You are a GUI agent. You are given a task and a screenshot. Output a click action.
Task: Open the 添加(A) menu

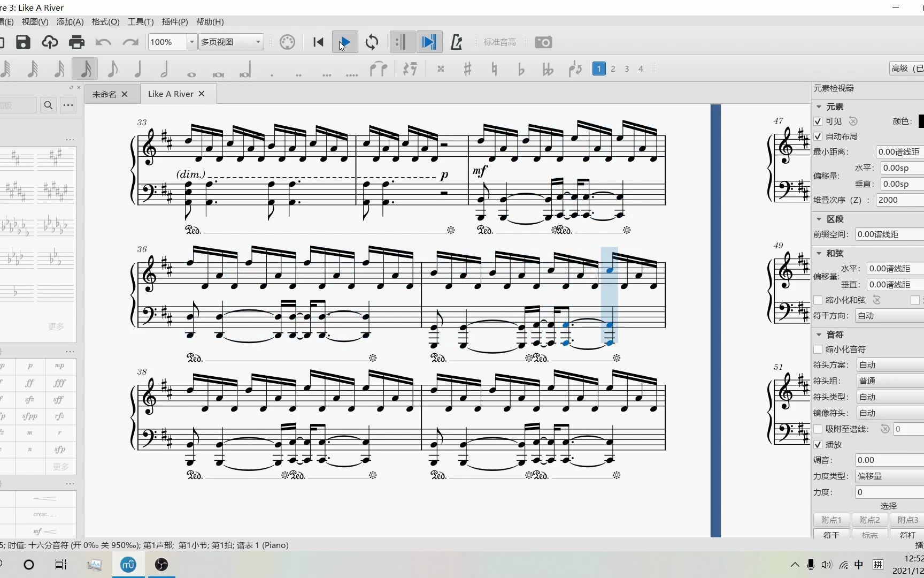pos(70,22)
